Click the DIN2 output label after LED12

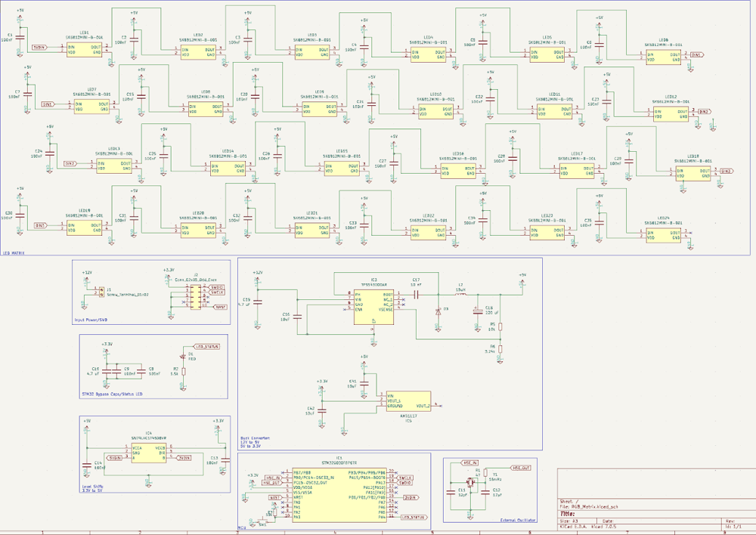point(705,111)
